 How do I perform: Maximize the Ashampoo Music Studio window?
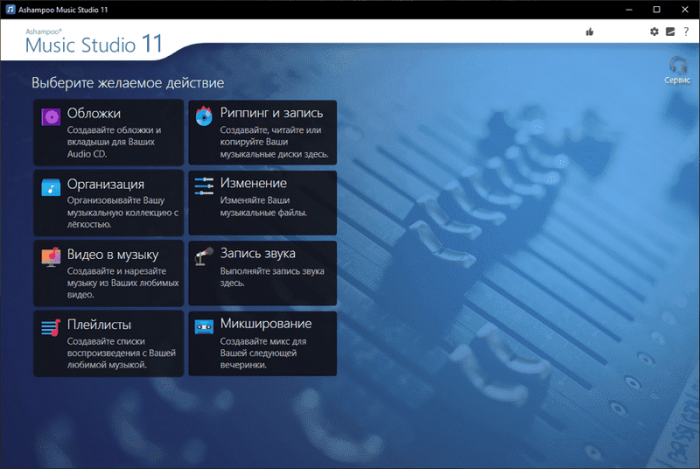point(657,9)
